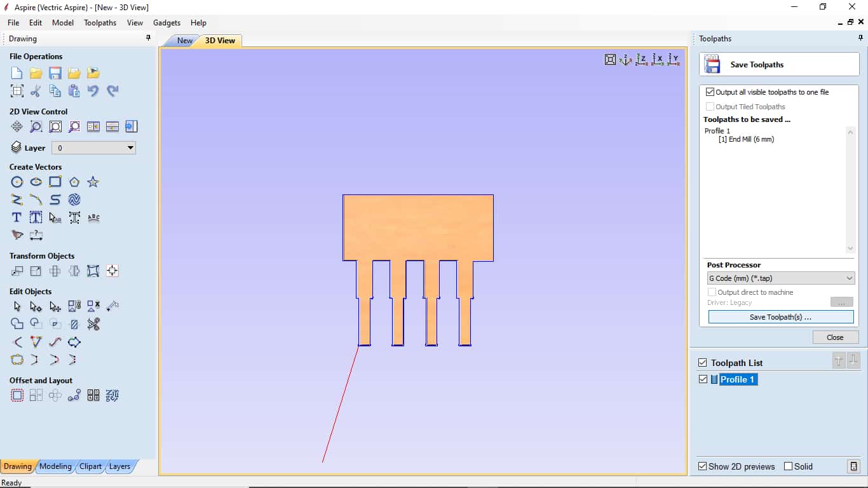Select the Create Text tool

[x=17, y=217]
